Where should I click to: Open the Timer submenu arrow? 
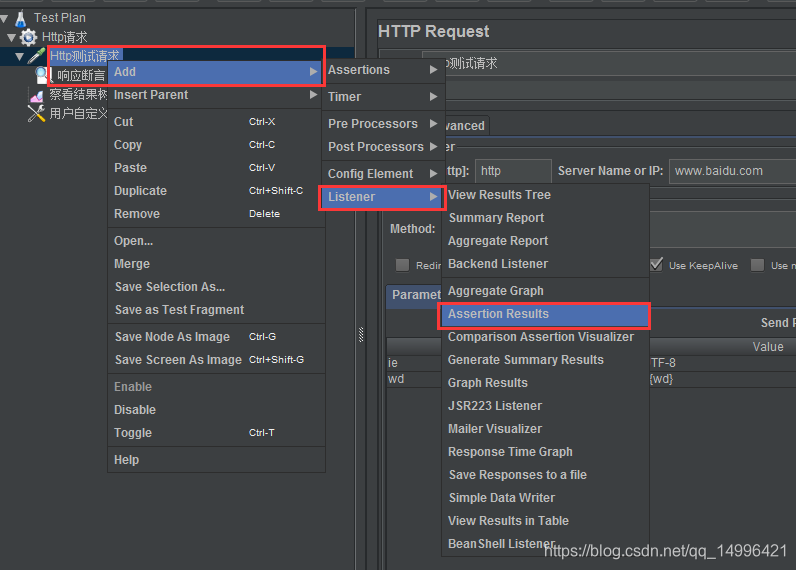[434, 96]
